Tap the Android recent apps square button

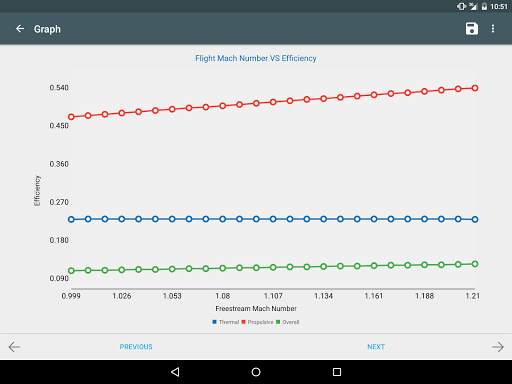pyautogui.click(x=337, y=372)
